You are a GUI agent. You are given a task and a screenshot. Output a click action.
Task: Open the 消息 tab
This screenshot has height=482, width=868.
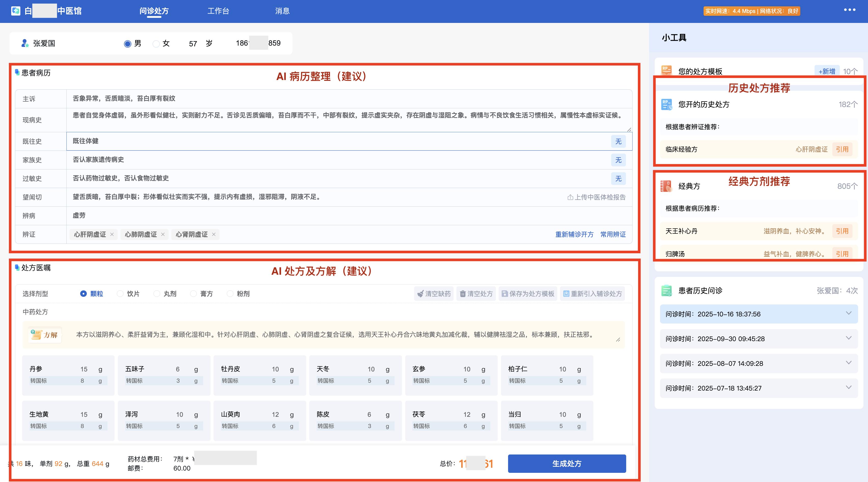282,11
